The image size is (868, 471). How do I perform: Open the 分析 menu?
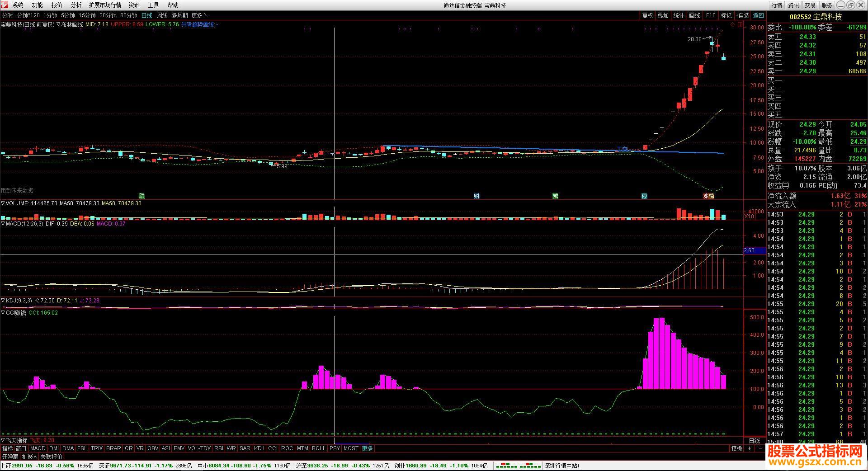[76, 5]
